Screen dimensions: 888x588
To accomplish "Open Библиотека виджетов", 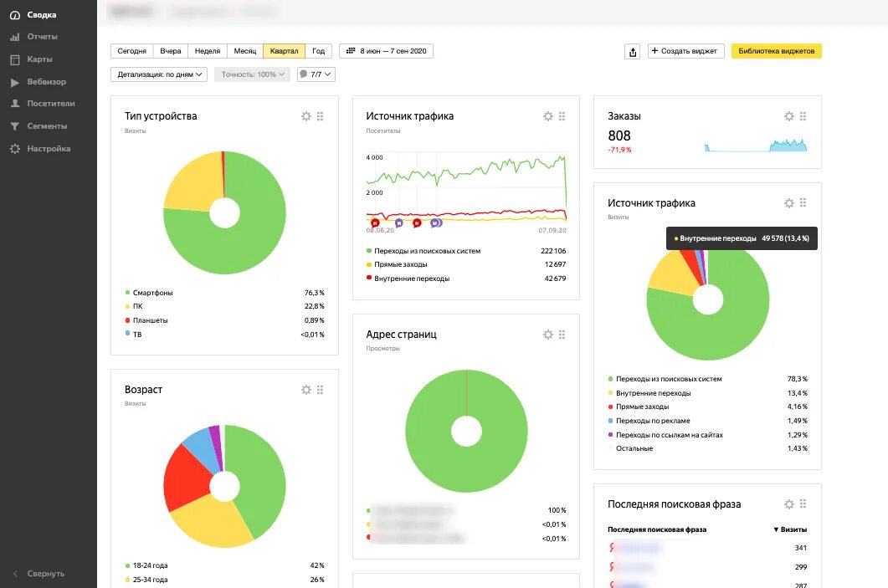I will [x=777, y=51].
